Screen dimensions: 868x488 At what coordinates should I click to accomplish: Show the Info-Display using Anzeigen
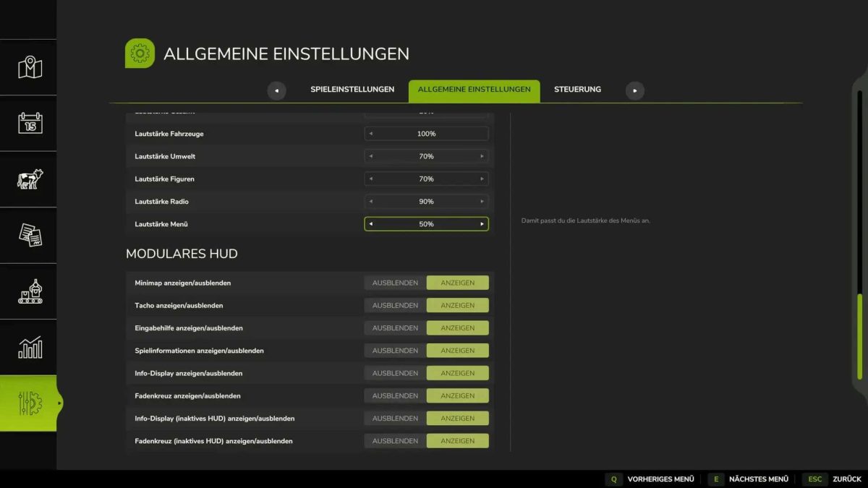[457, 372]
